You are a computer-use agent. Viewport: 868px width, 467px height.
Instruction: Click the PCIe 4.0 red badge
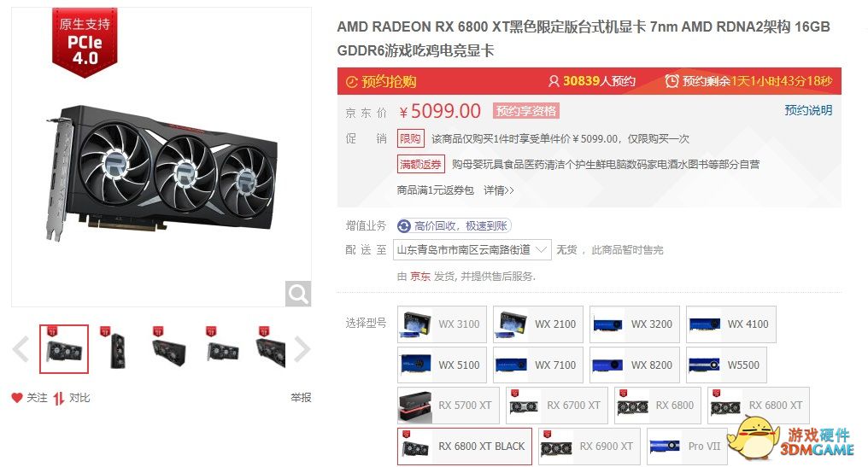(85, 44)
